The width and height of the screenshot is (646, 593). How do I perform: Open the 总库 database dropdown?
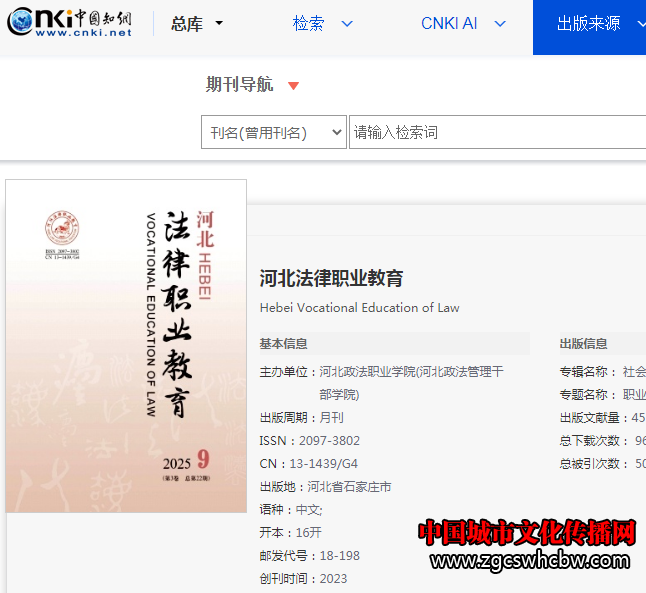196,24
